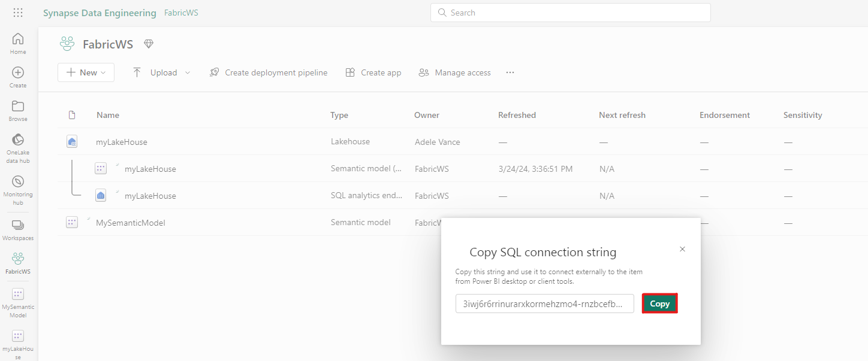Screen dimensions: 868x361
Task: Close the Copy SQL connection string dialog
Action: pos(682,249)
